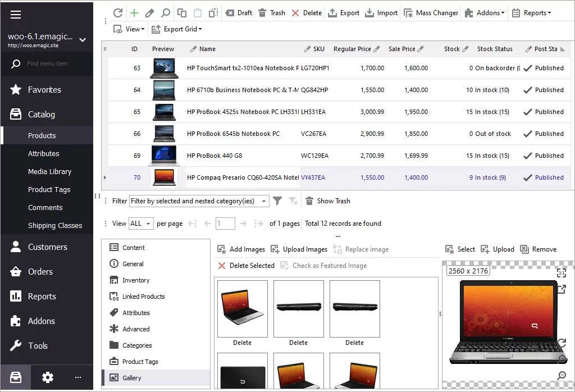
Task: Click the Upload Images button
Action: pos(299,249)
